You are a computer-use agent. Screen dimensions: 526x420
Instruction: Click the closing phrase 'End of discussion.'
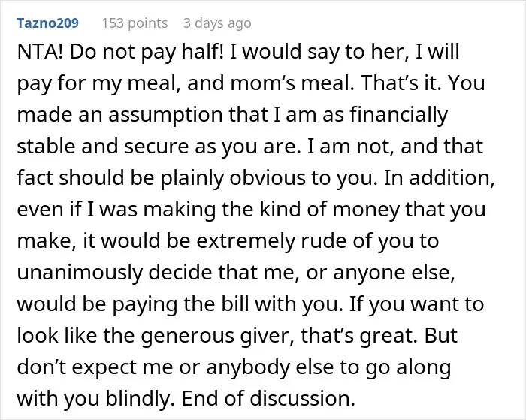click(268, 398)
